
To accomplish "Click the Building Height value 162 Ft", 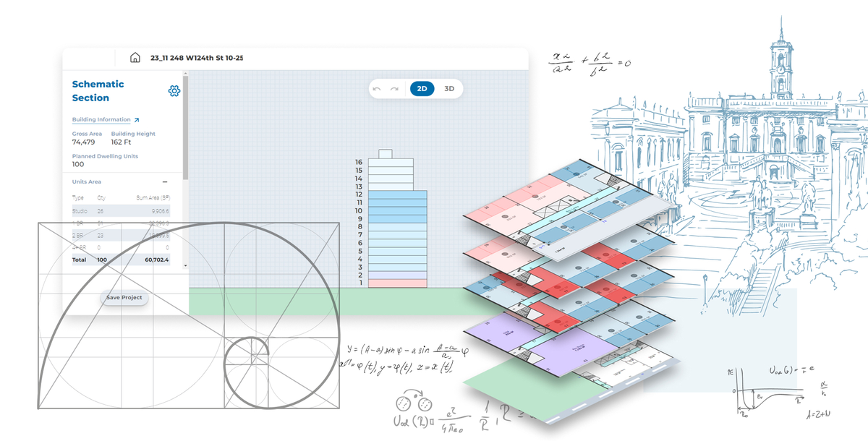I will (x=122, y=142).
